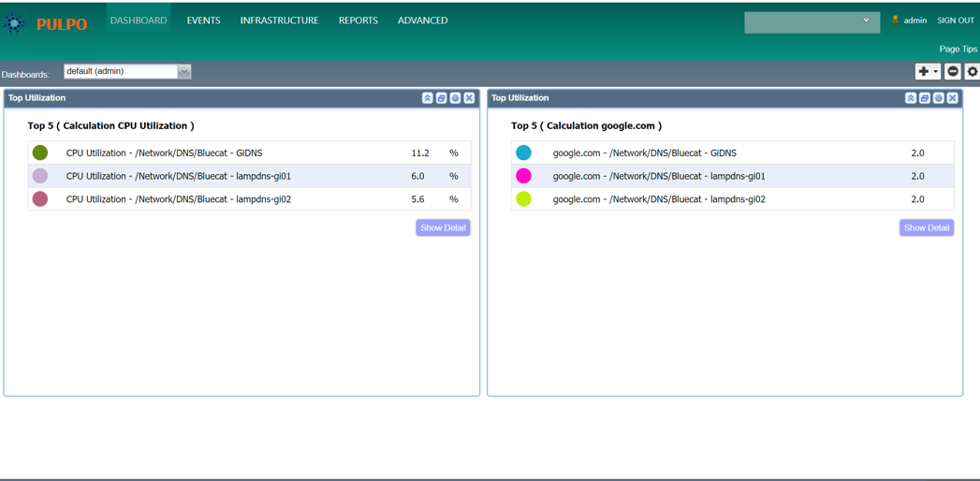Click the green swatch for GIDNS CPU Utilization

coord(40,153)
